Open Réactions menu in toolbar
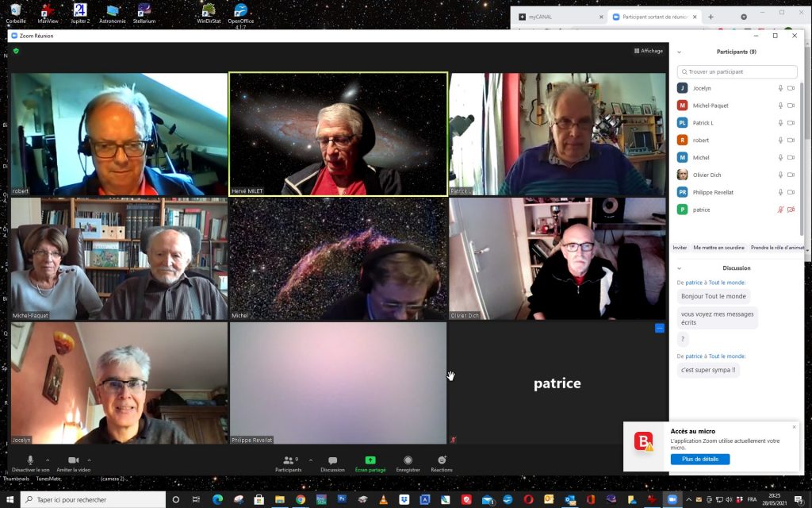The width and height of the screenshot is (812, 508). tap(442, 463)
